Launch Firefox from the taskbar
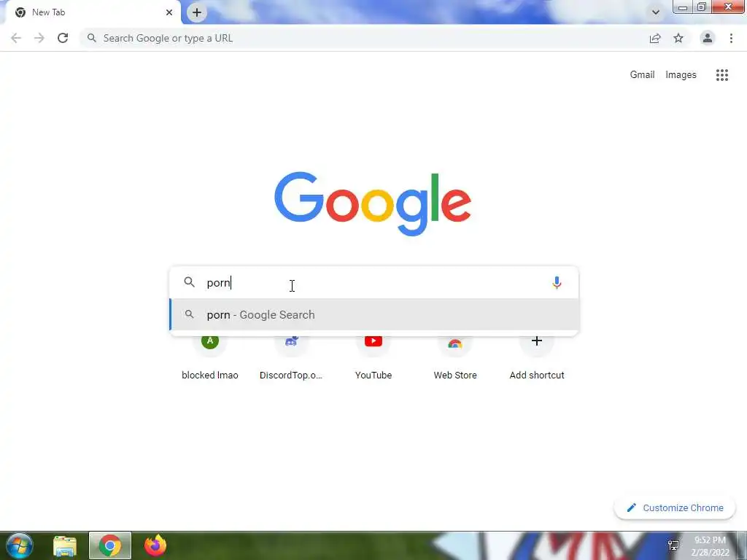Viewport: 747px width, 560px height. pos(155,545)
